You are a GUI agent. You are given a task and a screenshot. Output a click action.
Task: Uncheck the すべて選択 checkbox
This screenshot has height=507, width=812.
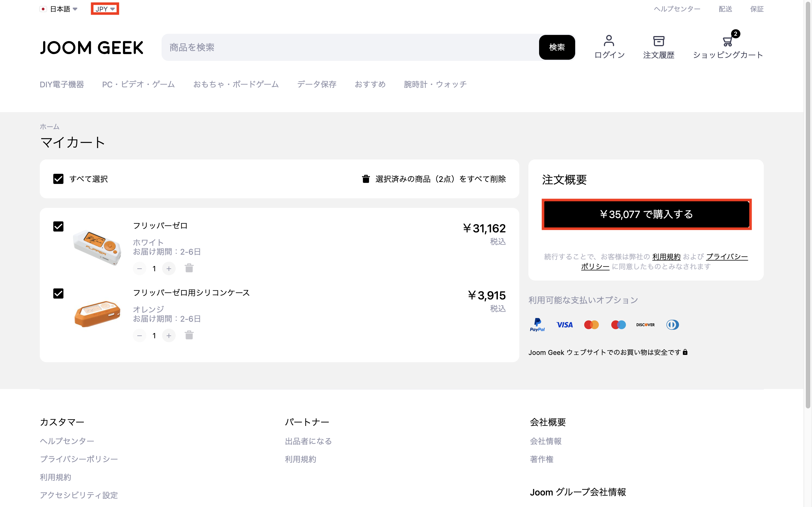point(58,179)
